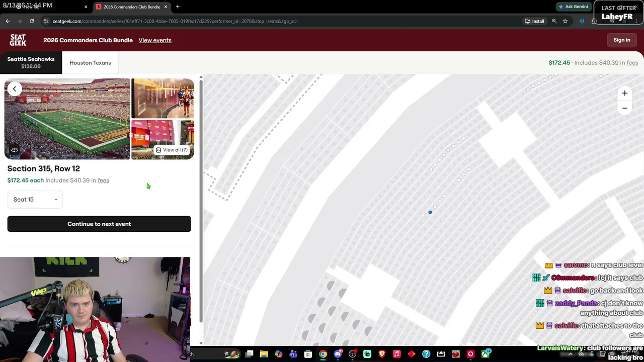
Task: Open Ask Gemini in Chrome
Action: pos(573,7)
